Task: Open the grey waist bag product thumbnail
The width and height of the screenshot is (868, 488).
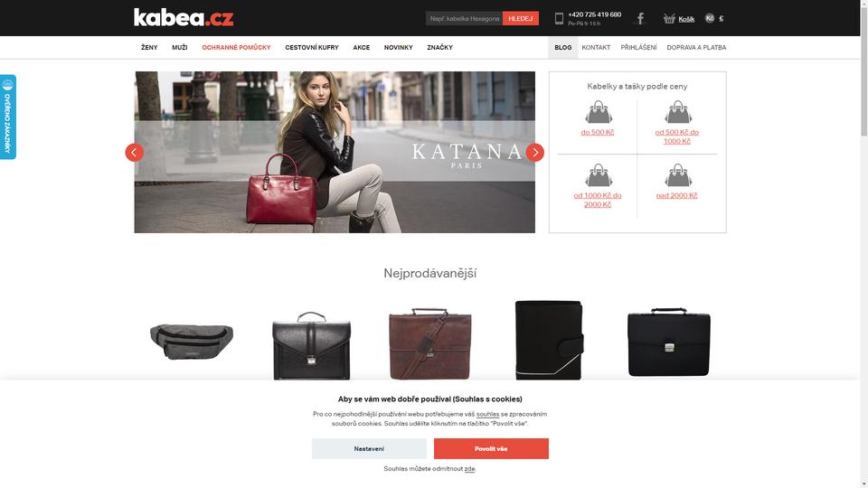Action: pos(192,342)
